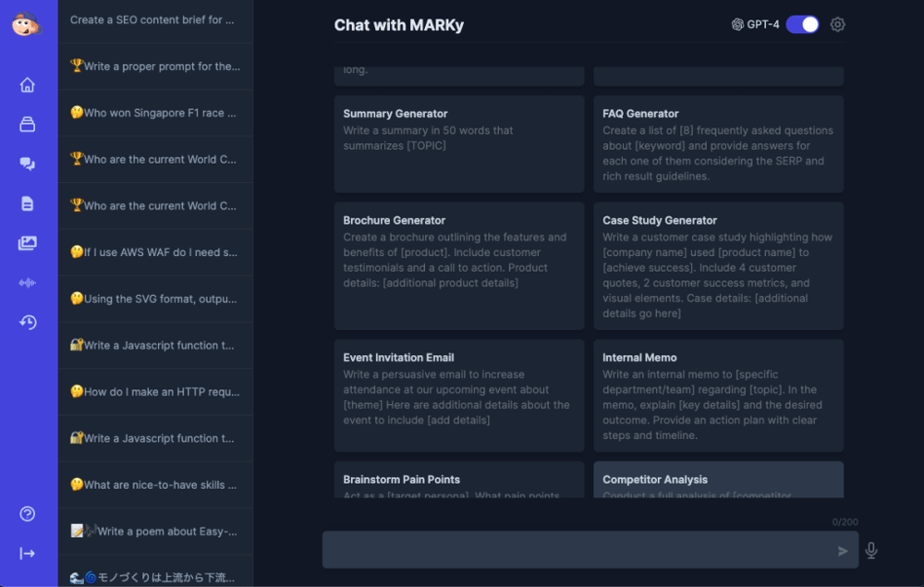Open the image gallery icon in sidebar
This screenshot has width=924, height=587.
28,243
